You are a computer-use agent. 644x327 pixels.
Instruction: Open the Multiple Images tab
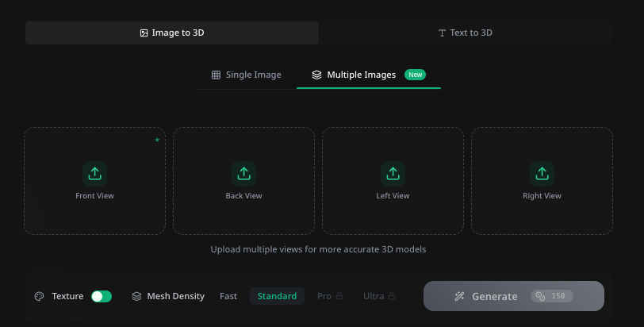pos(361,75)
